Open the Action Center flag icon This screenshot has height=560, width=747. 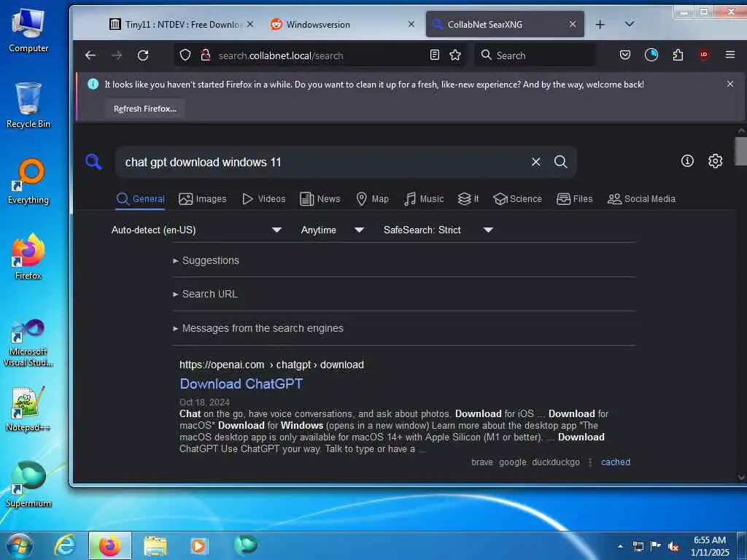[656, 545]
